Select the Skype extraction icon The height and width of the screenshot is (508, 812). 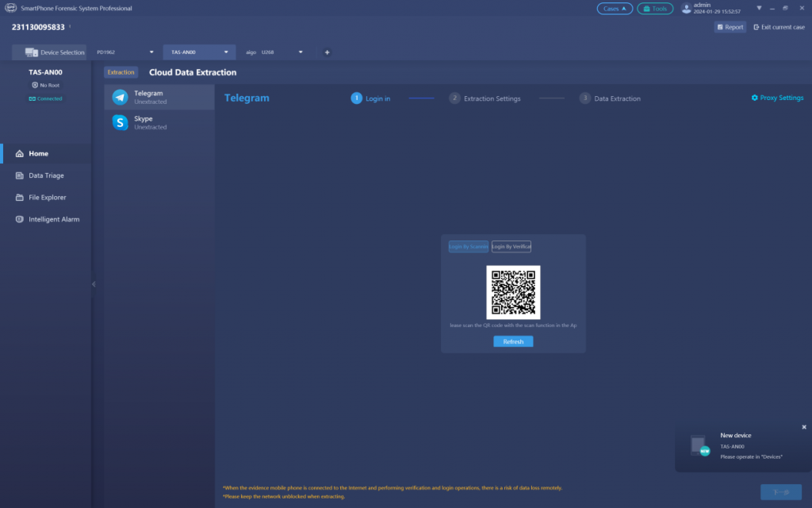[121, 122]
